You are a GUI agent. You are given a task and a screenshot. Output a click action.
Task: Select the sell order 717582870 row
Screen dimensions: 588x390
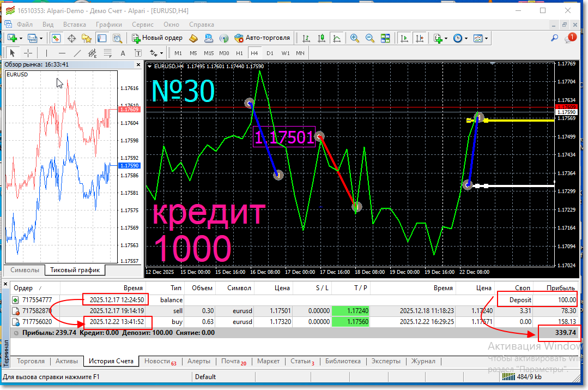coord(163,311)
